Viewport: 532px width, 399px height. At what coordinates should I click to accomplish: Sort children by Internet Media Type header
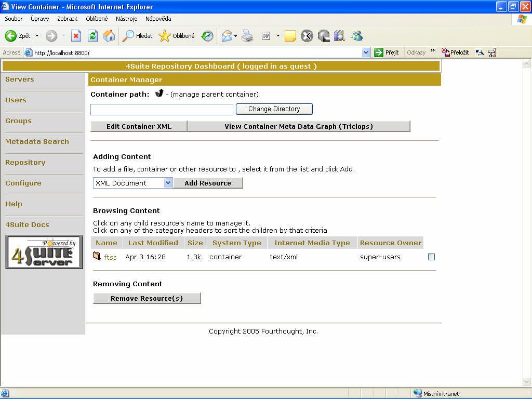coord(312,243)
